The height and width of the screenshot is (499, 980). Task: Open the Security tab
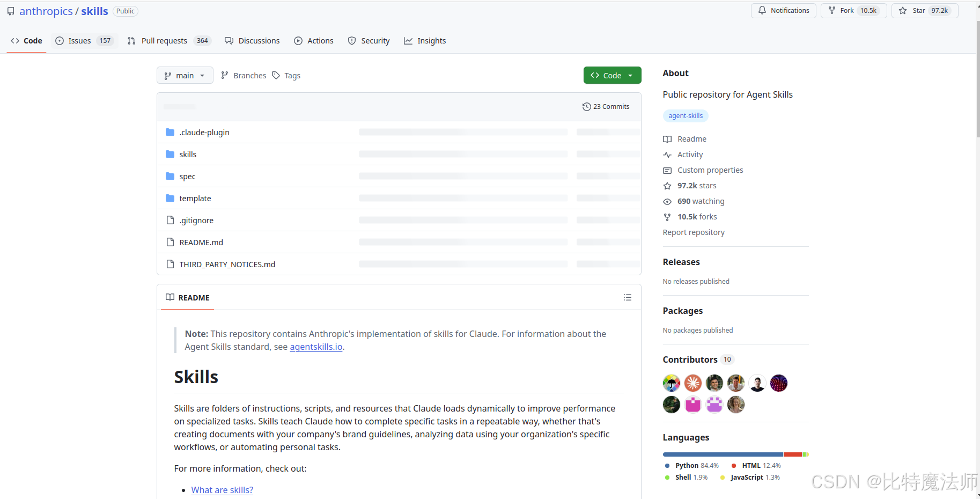[369, 41]
